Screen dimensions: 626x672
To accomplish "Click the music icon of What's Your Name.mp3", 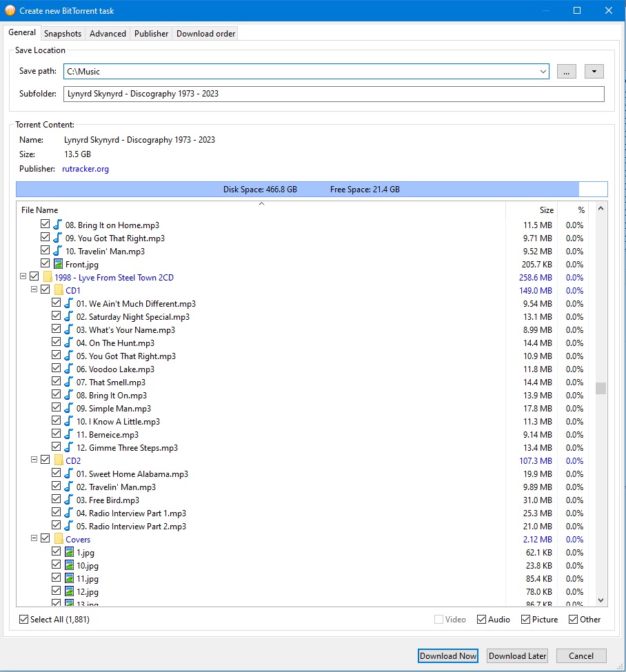I will [69, 329].
